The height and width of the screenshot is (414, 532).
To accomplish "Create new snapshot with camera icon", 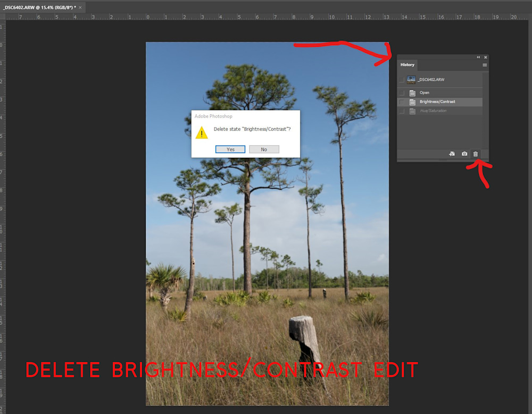I will coord(464,154).
